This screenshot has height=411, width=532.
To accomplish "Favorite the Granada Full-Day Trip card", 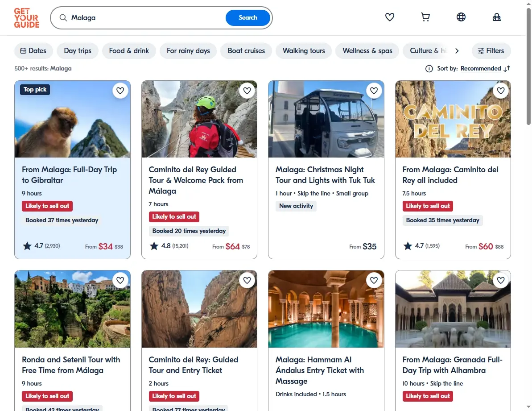I will coord(501,280).
